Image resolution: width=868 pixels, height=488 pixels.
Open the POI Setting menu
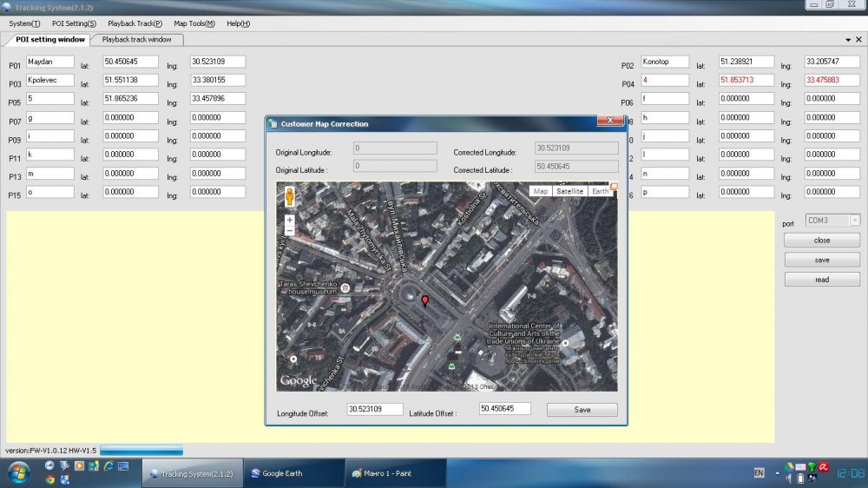[74, 23]
